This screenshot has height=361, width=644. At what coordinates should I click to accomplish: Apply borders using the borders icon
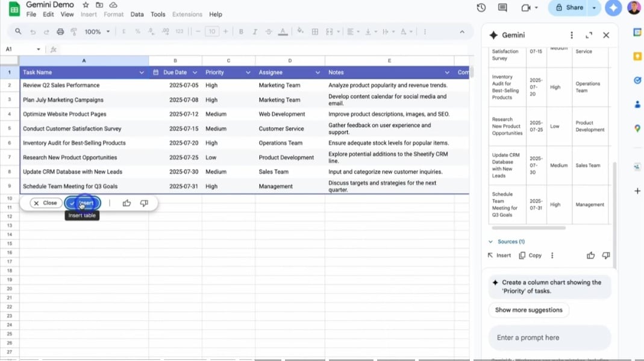point(315,31)
